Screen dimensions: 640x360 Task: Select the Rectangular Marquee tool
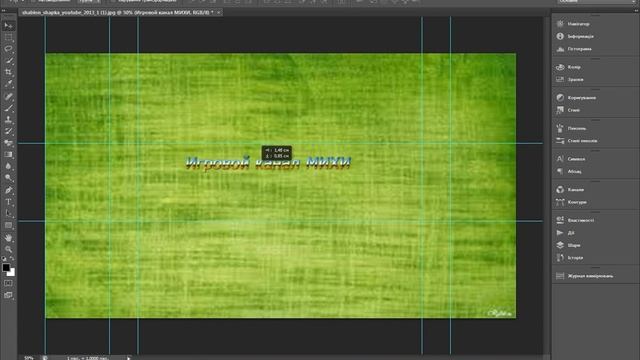(x=8, y=38)
